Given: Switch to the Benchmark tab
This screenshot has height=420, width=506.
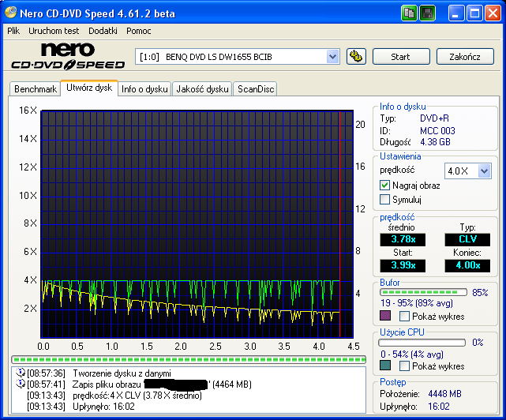Looking at the screenshot, I should tap(36, 89).
